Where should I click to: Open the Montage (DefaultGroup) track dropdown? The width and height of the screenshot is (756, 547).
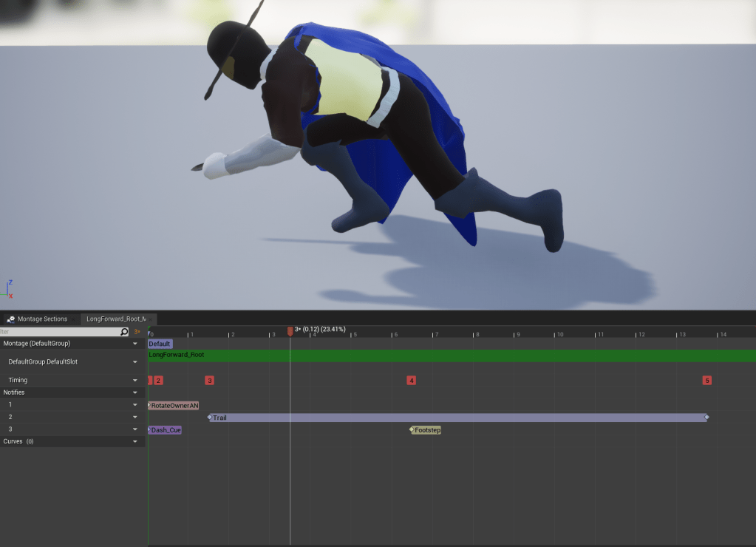click(134, 344)
